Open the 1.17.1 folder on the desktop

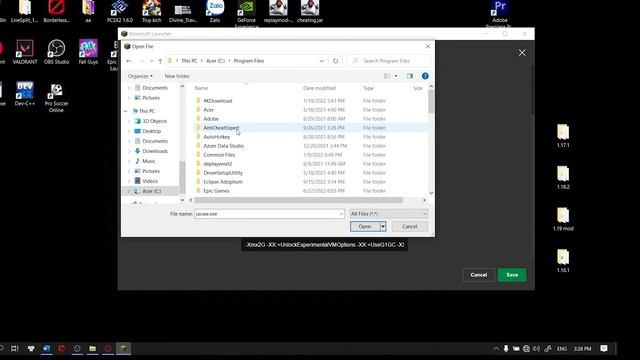click(x=563, y=136)
